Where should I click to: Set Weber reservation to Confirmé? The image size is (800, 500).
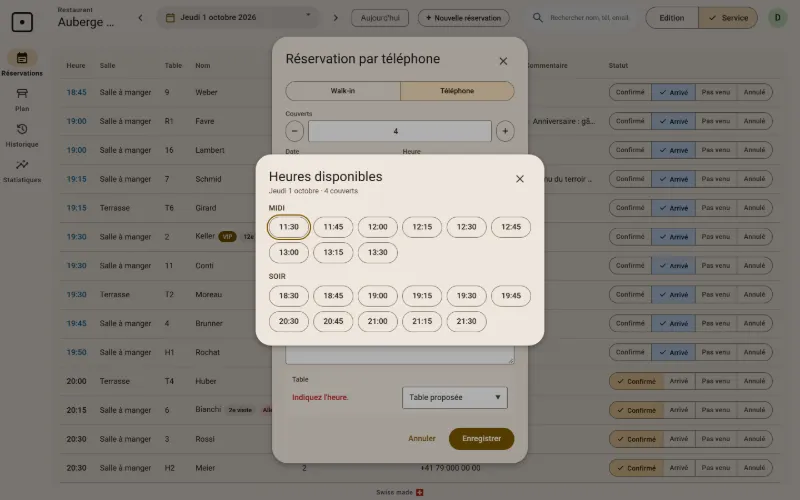click(x=630, y=92)
